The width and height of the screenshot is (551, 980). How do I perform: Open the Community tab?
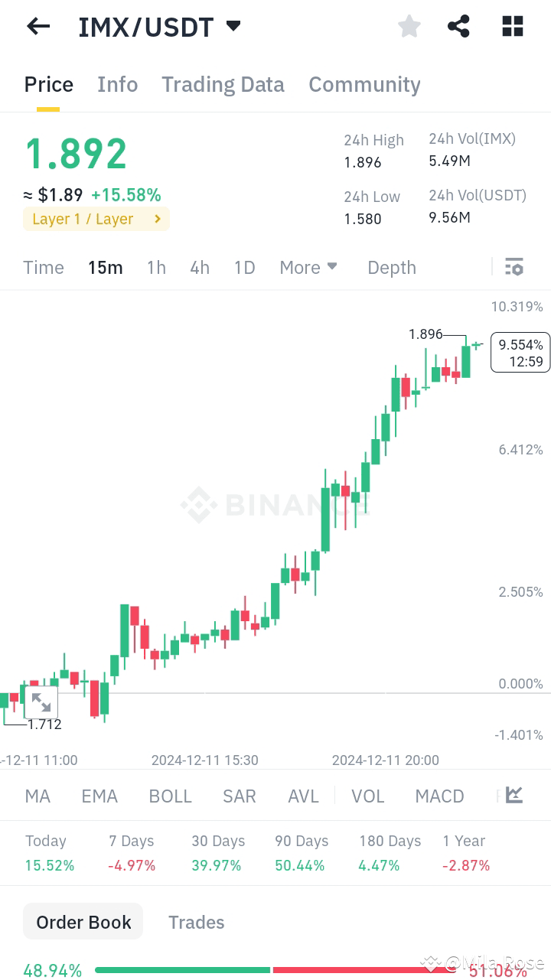click(x=365, y=84)
